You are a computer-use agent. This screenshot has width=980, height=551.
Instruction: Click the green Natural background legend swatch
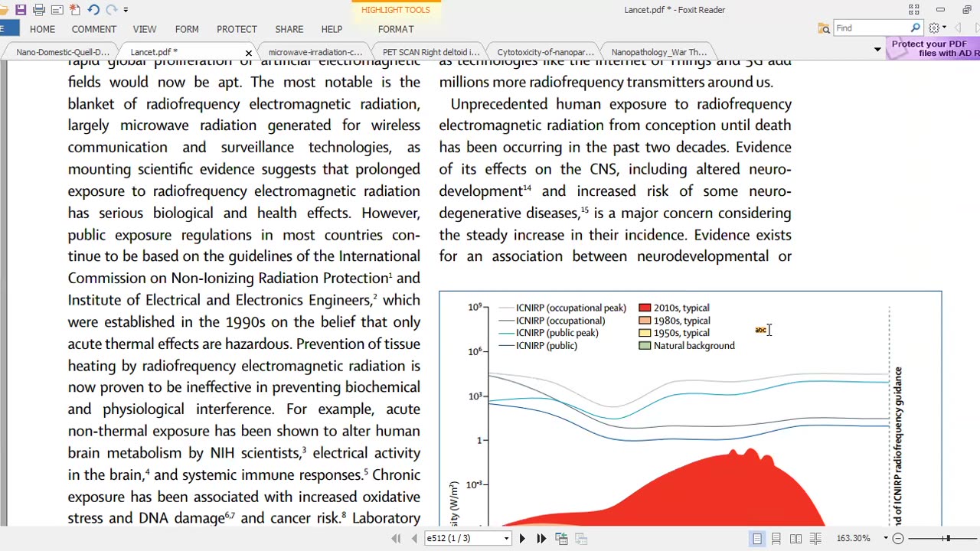pyautogui.click(x=645, y=346)
